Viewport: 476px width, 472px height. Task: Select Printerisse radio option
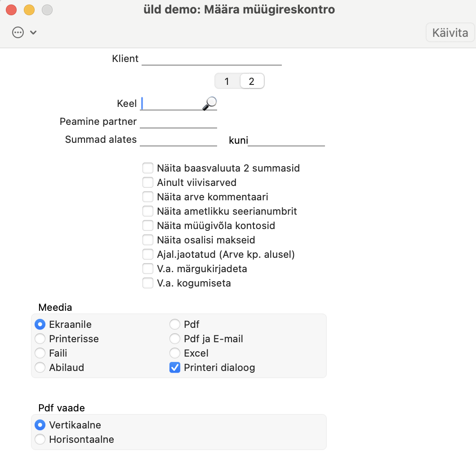40,339
